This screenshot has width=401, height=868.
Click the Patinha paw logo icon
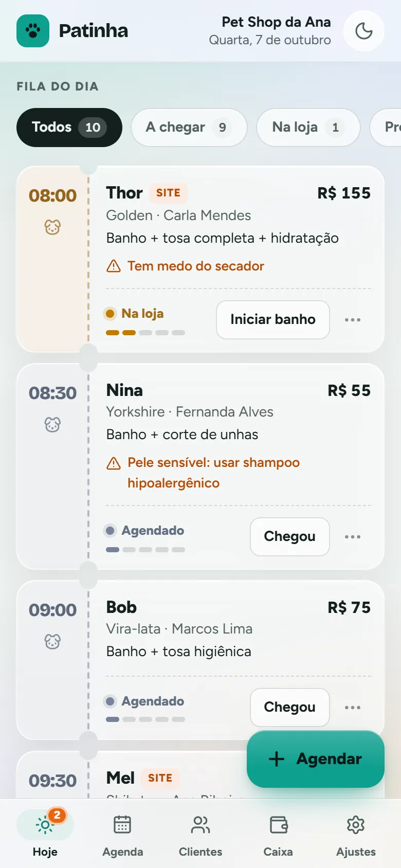(33, 31)
